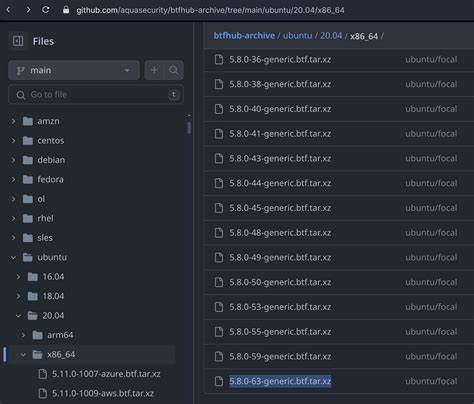Image resolution: width=474 pixels, height=404 pixels.
Task: Expand the rhel folder chevron
Action: 13,218
